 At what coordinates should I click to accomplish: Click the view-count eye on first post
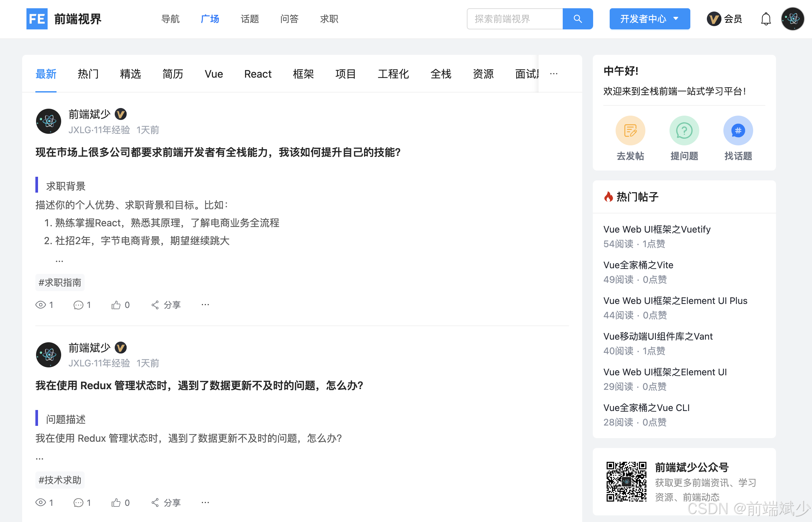pyautogui.click(x=41, y=305)
